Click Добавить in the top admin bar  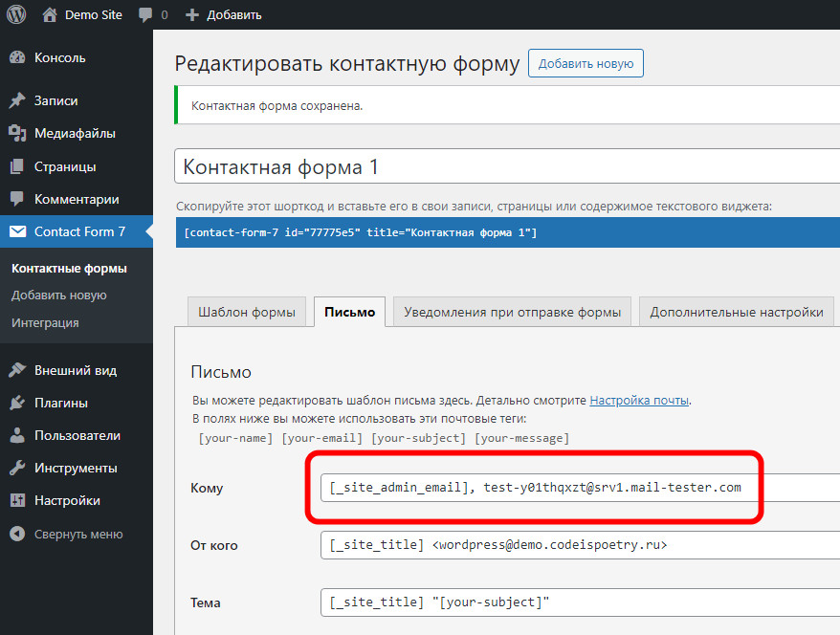[234, 15]
